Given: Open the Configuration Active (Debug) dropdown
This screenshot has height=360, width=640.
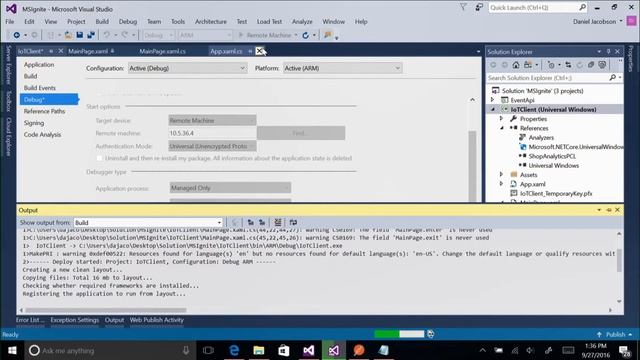Looking at the screenshot, I should pyautogui.click(x=187, y=68).
